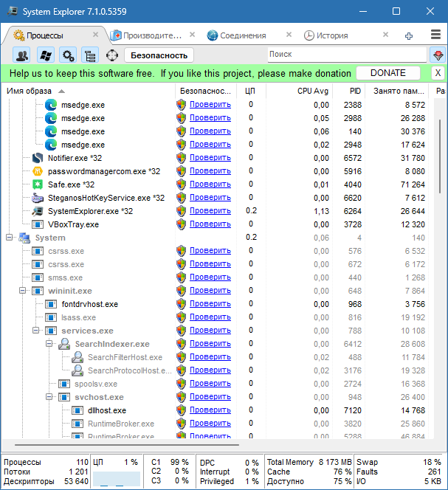Click the vertical scrollbar thumb

440,156
